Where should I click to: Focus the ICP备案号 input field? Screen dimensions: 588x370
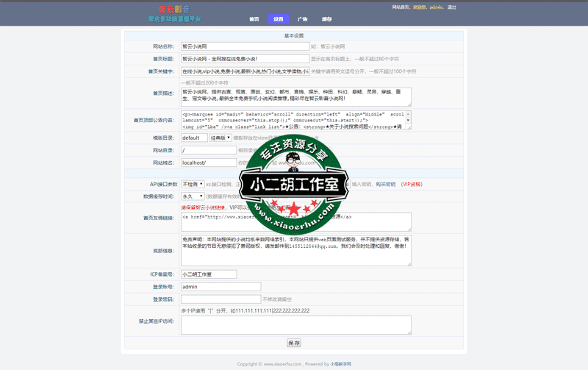coord(209,274)
